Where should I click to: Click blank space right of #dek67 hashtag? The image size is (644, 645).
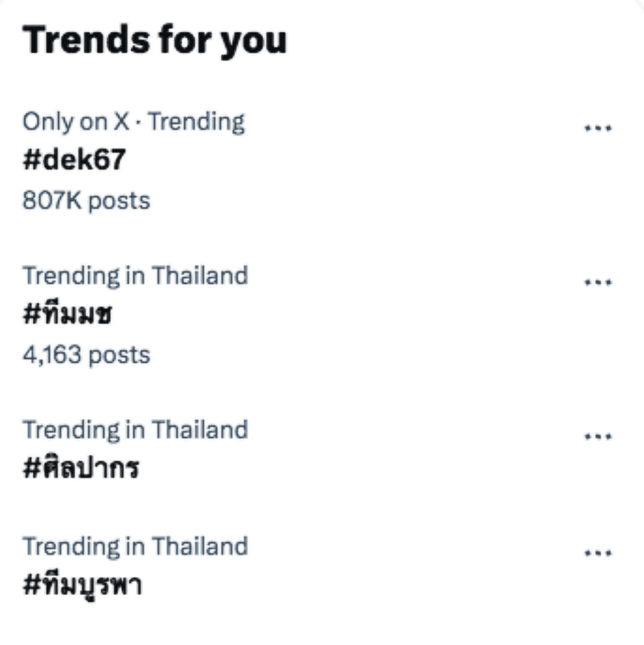(352, 160)
